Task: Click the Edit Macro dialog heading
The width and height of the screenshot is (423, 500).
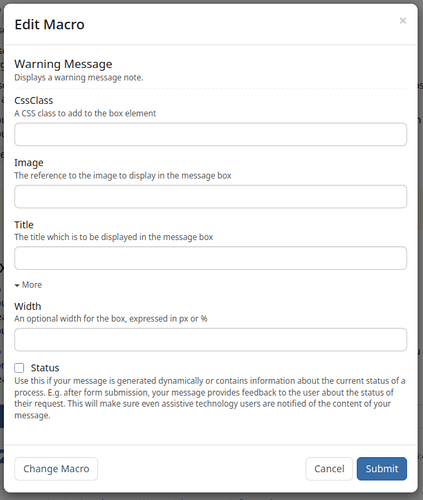Action: coord(49,24)
